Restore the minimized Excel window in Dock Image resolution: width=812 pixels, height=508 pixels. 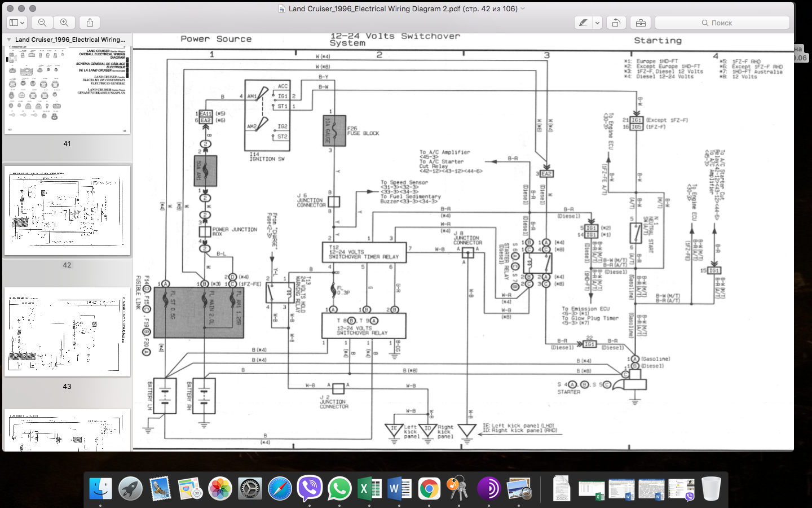[x=592, y=490]
